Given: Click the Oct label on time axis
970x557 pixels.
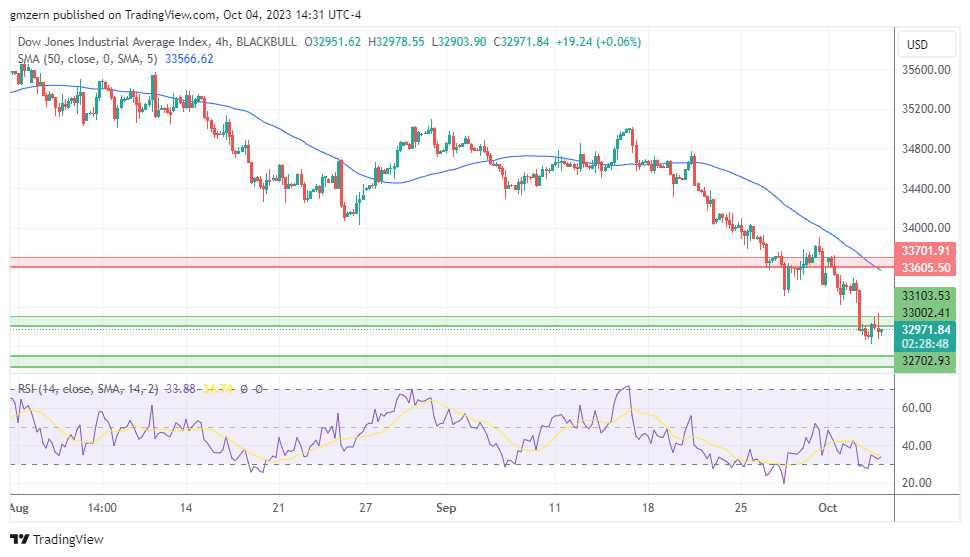Looking at the screenshot, I should [x=828, y=508].
